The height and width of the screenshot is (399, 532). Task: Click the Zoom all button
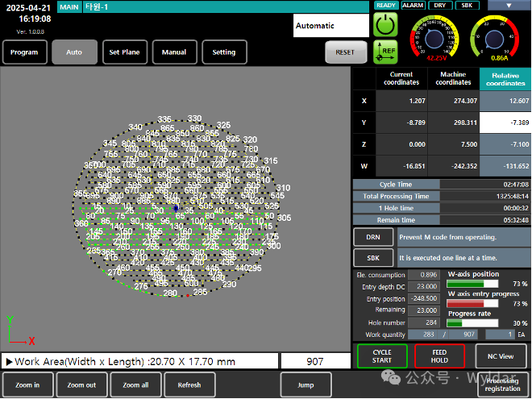coord(135,384)
